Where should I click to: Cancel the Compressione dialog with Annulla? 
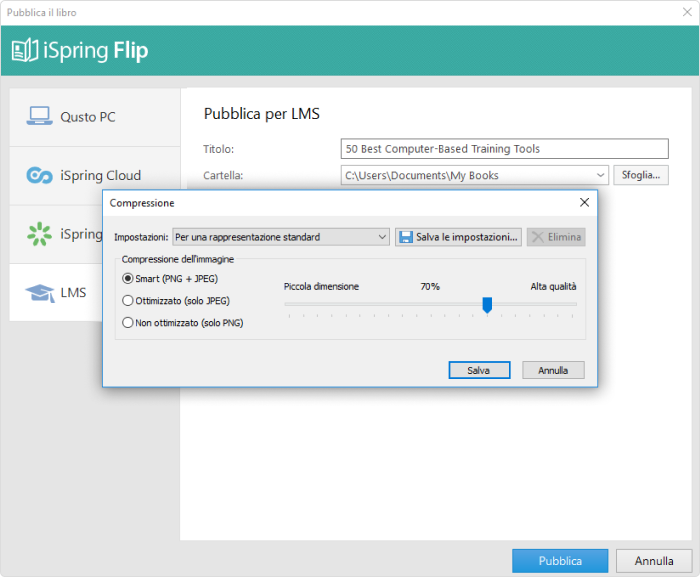pos(553,370)
